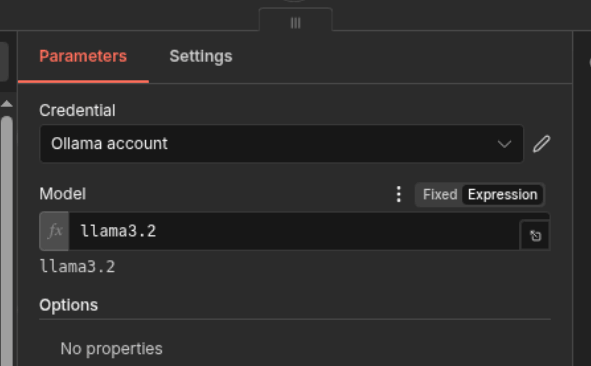Grab the panel drag handle at top
This screenshot has height=366, width=591.
coord(296,23)
